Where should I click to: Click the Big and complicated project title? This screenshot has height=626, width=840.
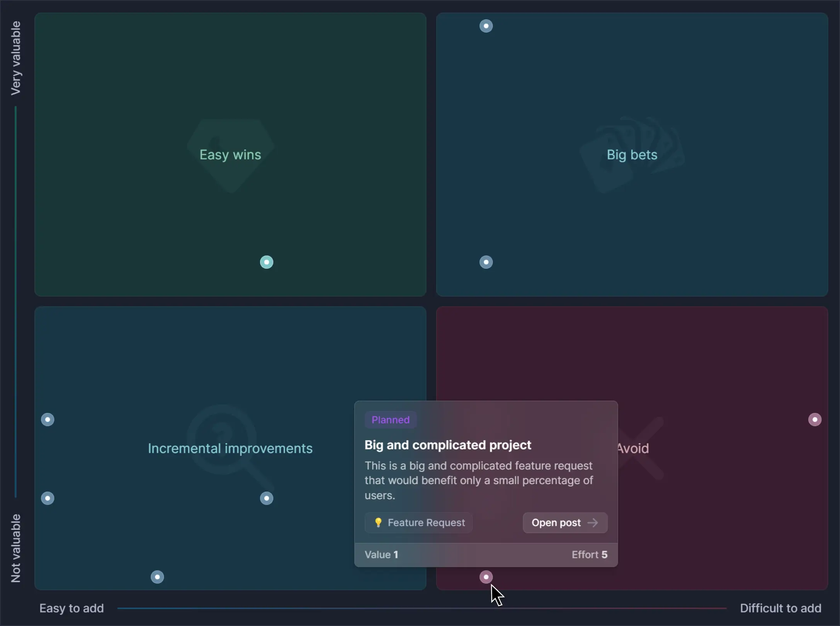click(448, 445)
